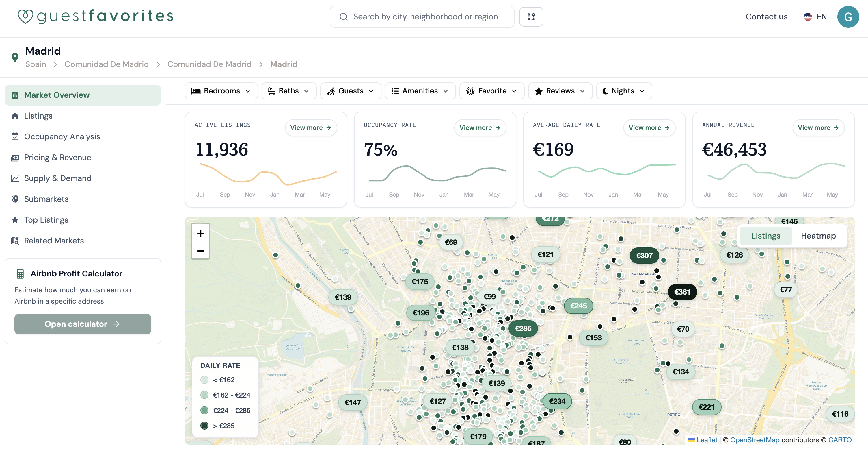This screenshot has height=451, width=868.
Task: Select Listings map view toggle
Action: [x=765, y=236]
